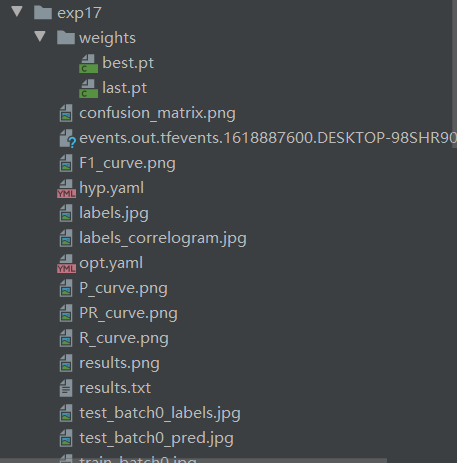The image size is (457, 463).
Task: Click the horizontal scrollbar at bottom
Action: [193, 460]
